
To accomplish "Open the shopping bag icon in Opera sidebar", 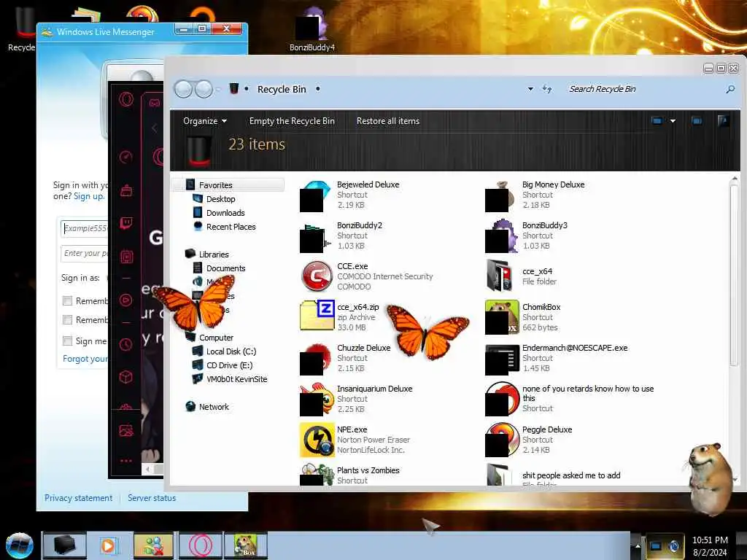I will (x=126, y=191).
